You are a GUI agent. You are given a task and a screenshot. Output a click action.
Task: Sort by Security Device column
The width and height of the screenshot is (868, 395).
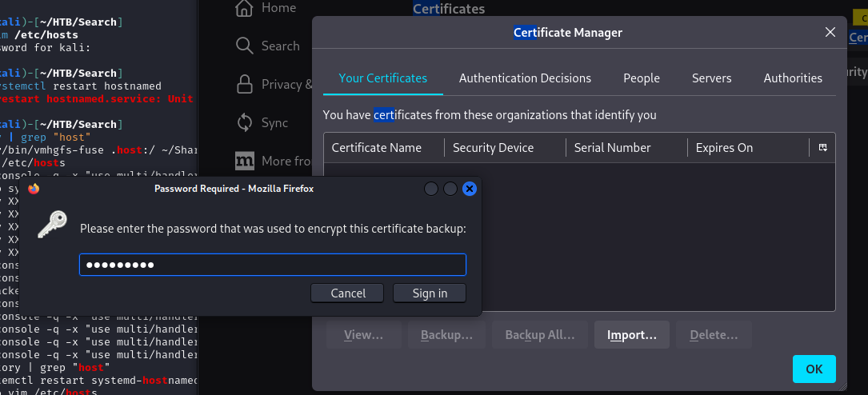pyautogui.click(x=505, y=148)
